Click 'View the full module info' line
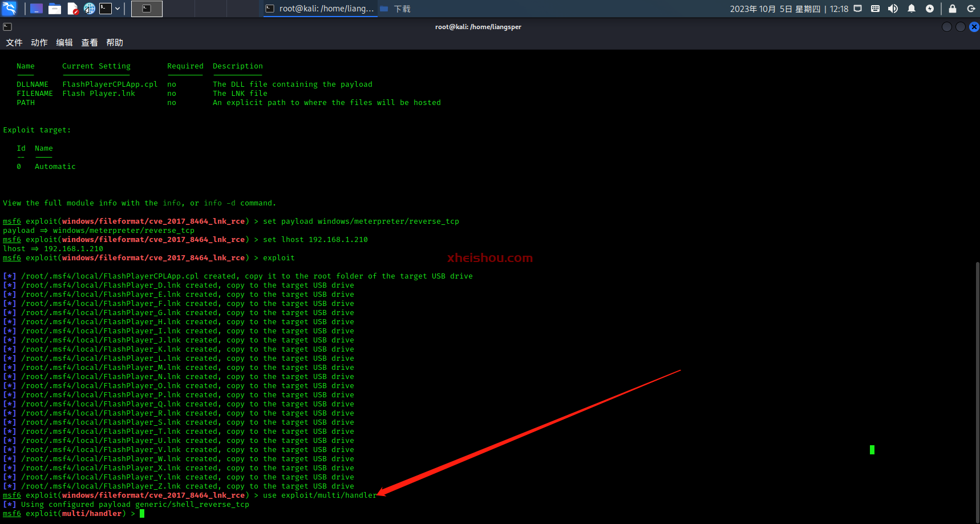Viewport: 980px width, 524px height. [139, 203]
